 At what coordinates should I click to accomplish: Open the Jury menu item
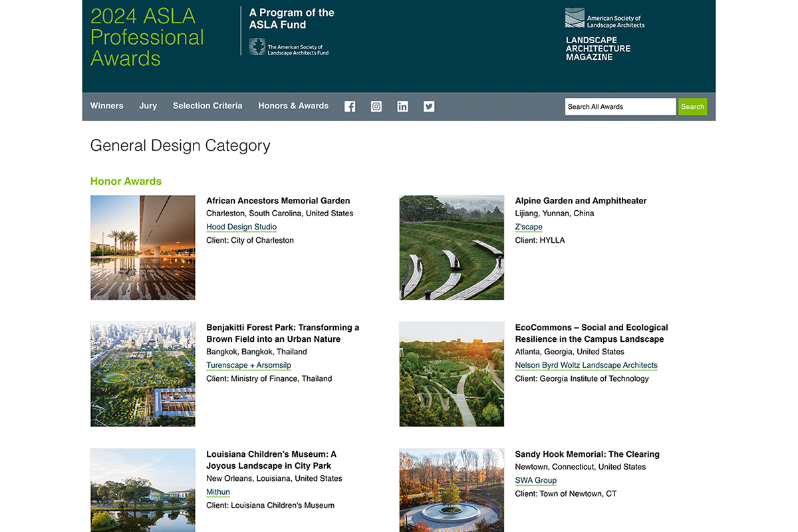(x=148, y=106)
